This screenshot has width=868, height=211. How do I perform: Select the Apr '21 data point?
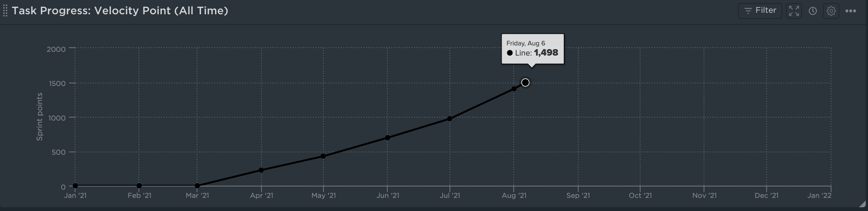[x=261, y=170]
